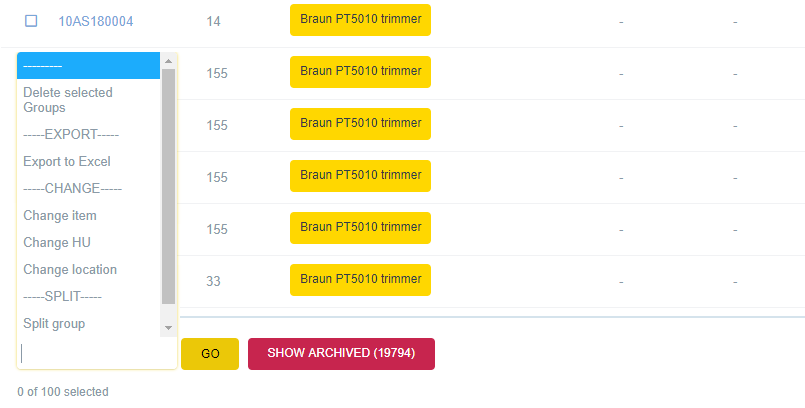
Task: Click the action select input field
Action: point(97,354)
